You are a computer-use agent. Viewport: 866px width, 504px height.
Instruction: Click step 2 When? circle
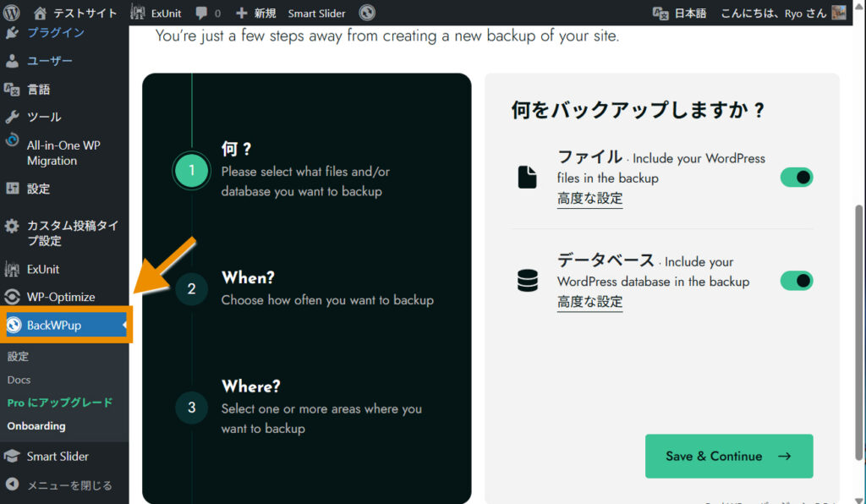[191, 289]
